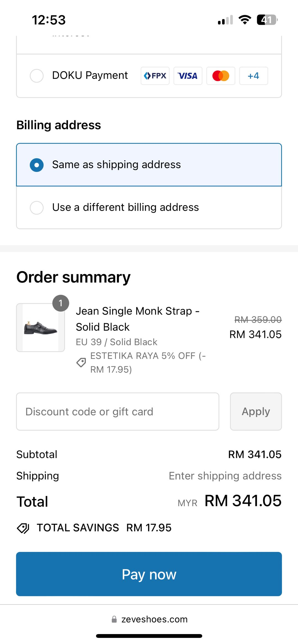Click the TOTAL SAVINGS tag icon

23,527
